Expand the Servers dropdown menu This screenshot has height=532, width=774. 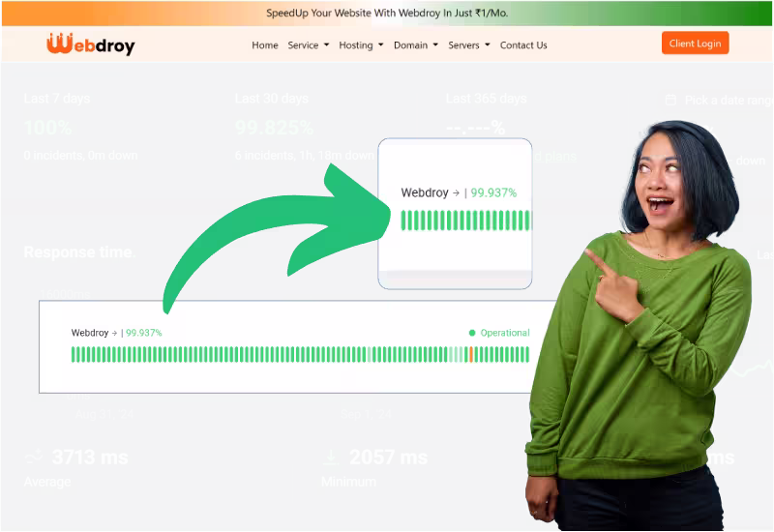(469, 45)
